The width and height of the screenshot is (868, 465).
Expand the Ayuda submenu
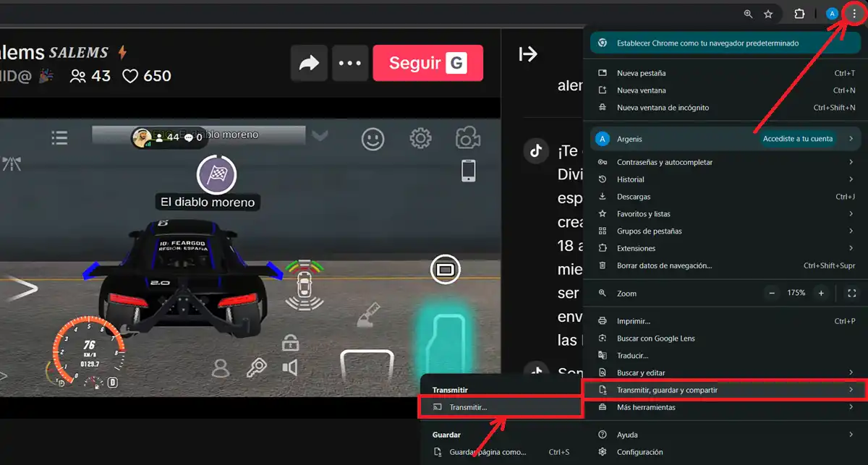pyautogui.click(x=727, y=435)
